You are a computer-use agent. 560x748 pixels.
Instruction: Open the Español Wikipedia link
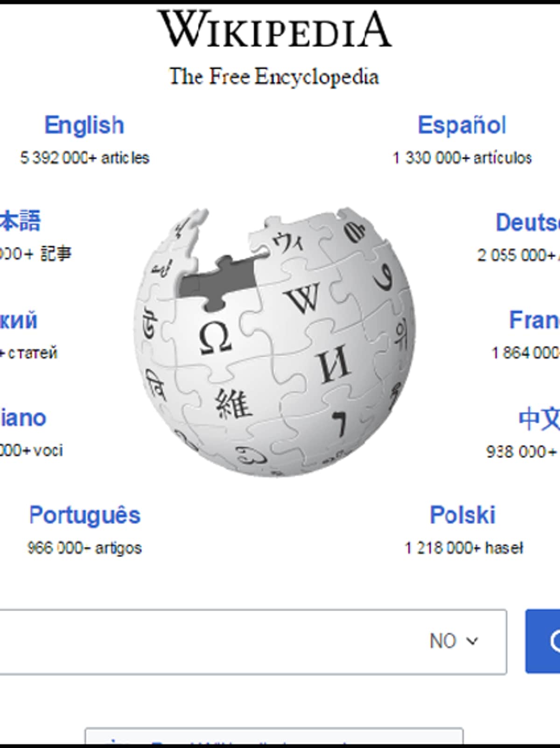(462, 125)
